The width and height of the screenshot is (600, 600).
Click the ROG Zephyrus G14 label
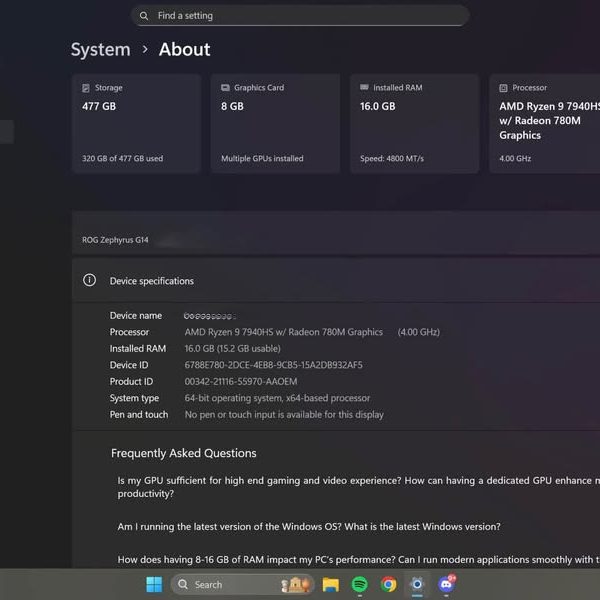(115, 240)
